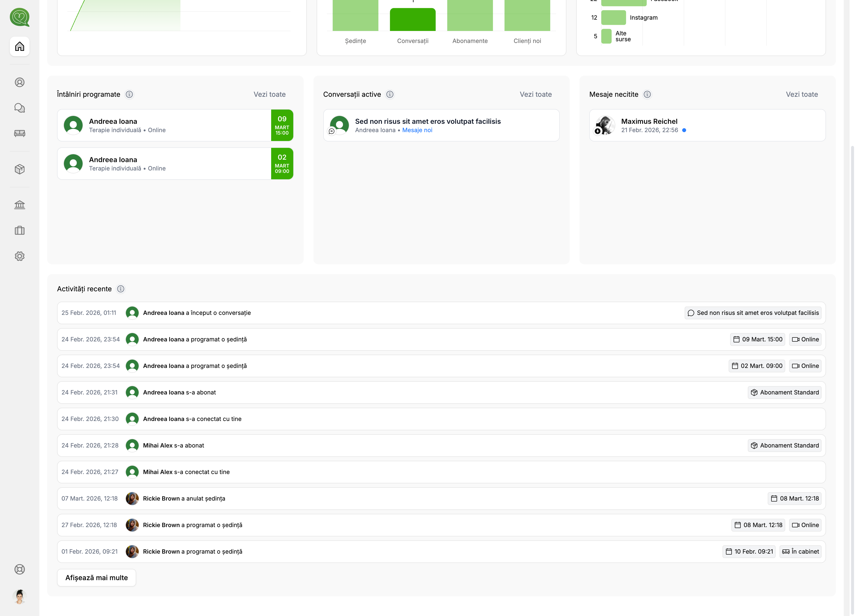Open the package subscriptions sidebar icon
The width and height of the screenshot is (855, 616).
tap(20, 169)
